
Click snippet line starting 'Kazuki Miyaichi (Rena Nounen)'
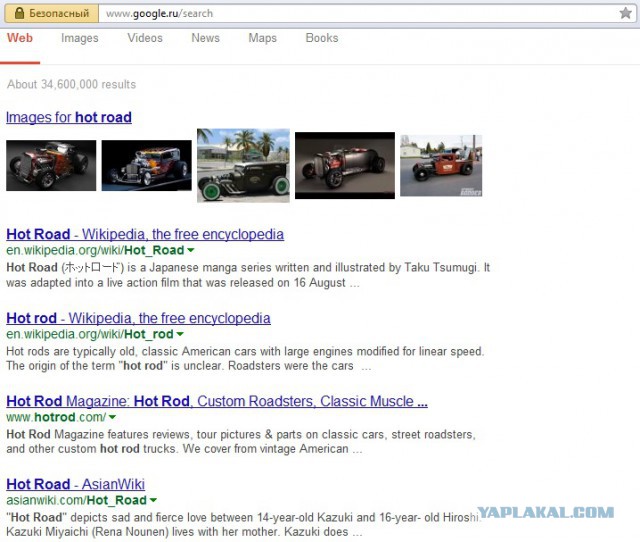click(x=184, y=532)
